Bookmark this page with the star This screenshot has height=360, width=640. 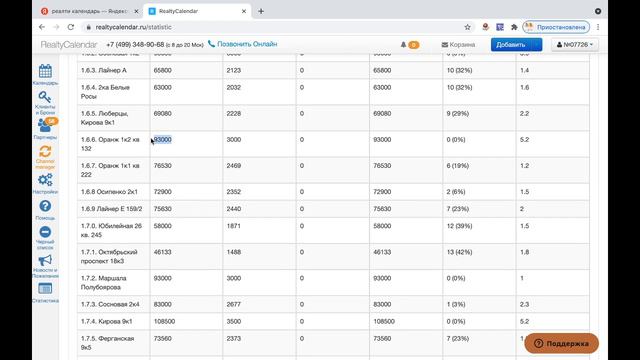coord(467,27)
